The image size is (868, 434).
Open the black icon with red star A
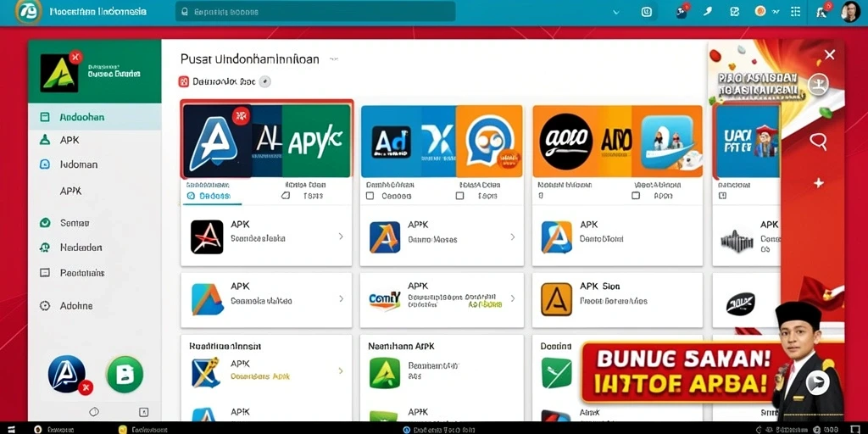coord(207,237)
